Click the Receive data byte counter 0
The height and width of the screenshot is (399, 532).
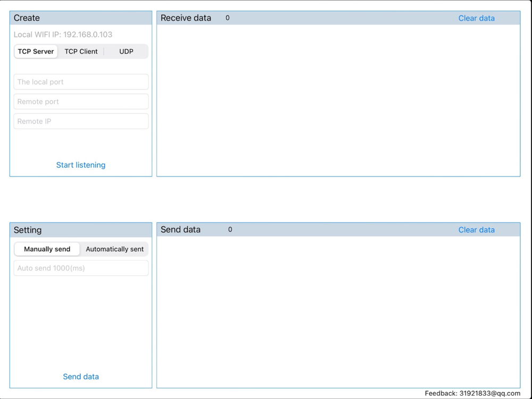pyautogui.click(x=227, y=18)
